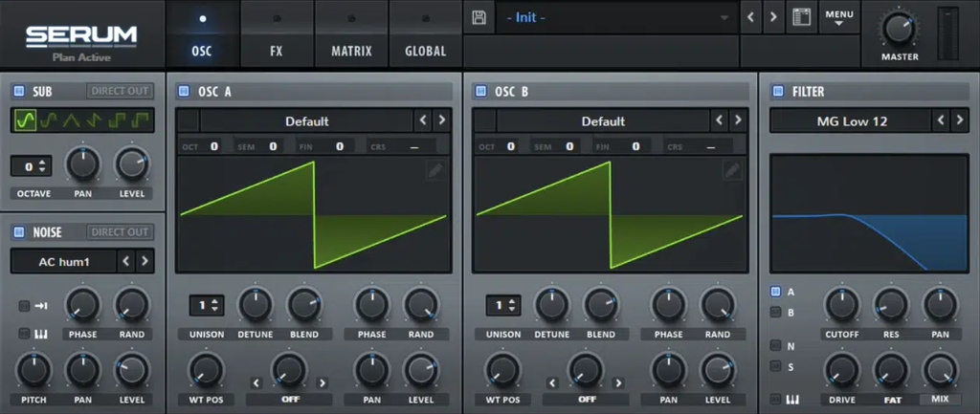Open OSC B wavetable editor pencil icon
980x414 pixels.
point(732,170)
